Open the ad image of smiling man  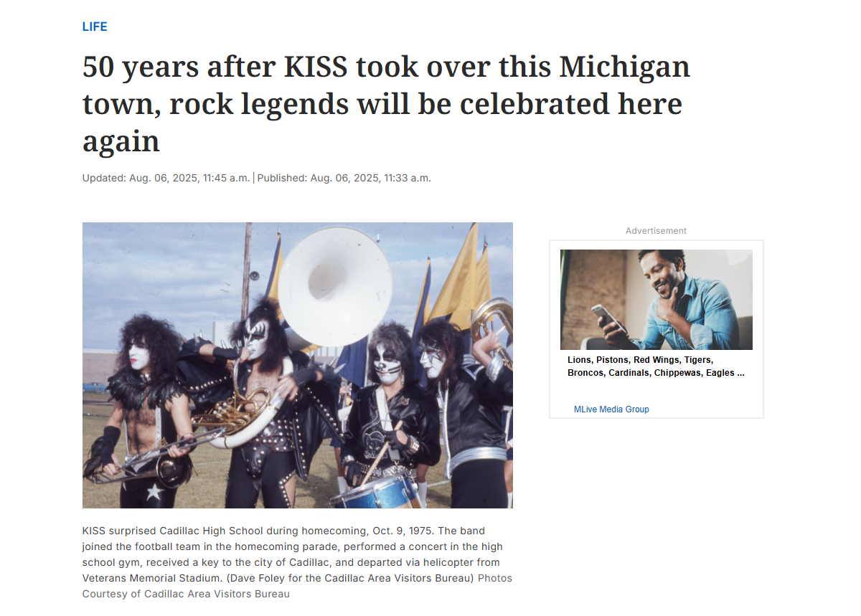(x=657, y=300)
